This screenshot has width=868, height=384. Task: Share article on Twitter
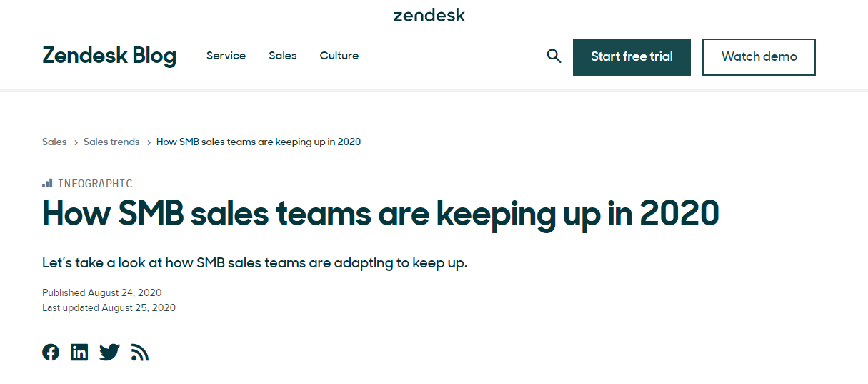point(109,352)
